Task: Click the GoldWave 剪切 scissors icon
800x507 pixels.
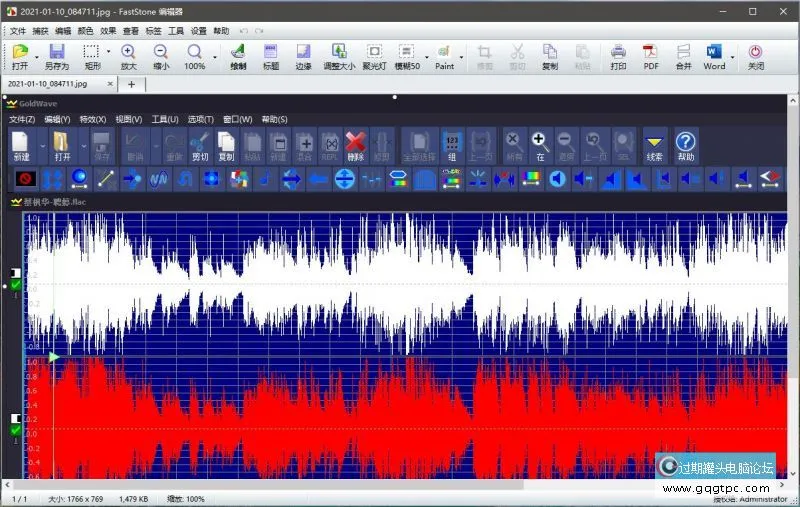Action: 199,146
